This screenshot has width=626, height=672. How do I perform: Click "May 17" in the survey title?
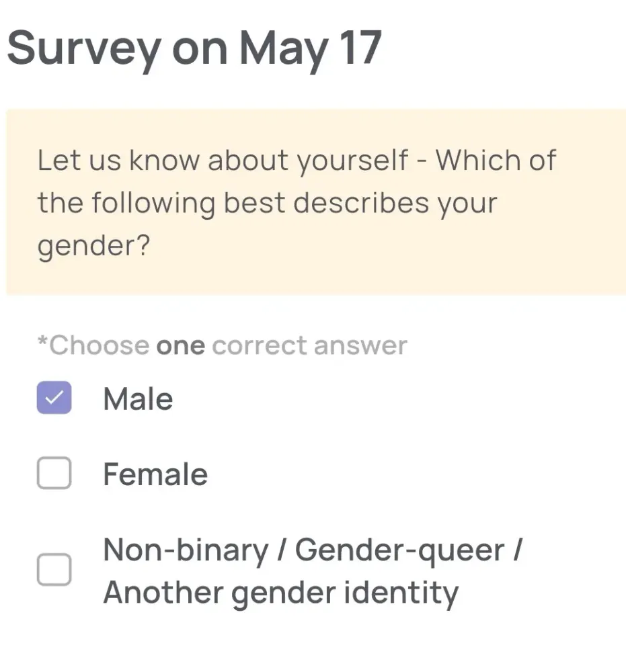pyautogui.click(x=310, y=48)
